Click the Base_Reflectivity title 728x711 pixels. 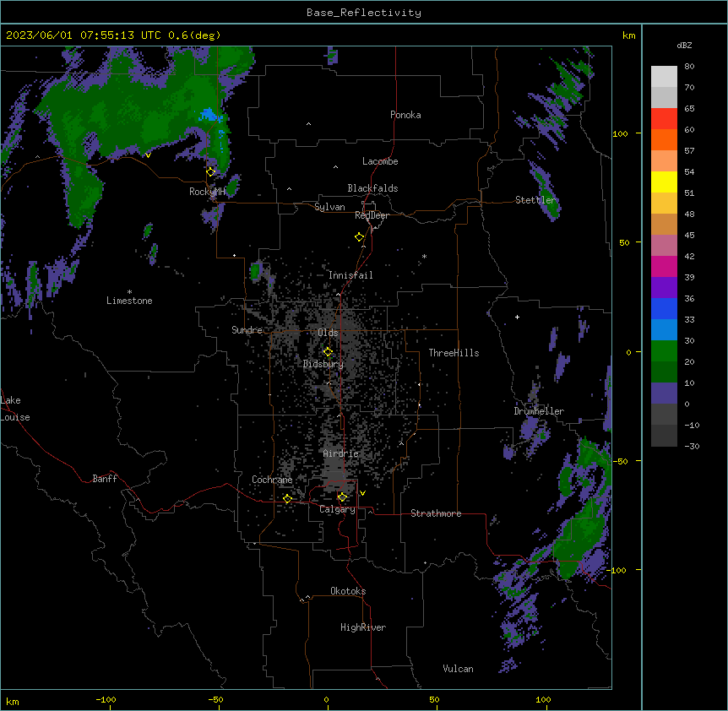(x=364, y=13)
